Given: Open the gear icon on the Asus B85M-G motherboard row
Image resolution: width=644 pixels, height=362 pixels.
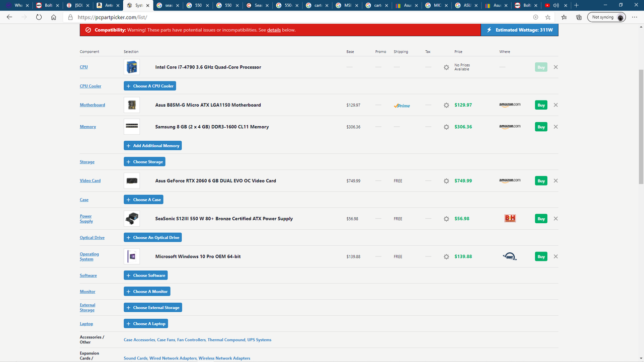Looking at the screenshot, I should [446, 105].
